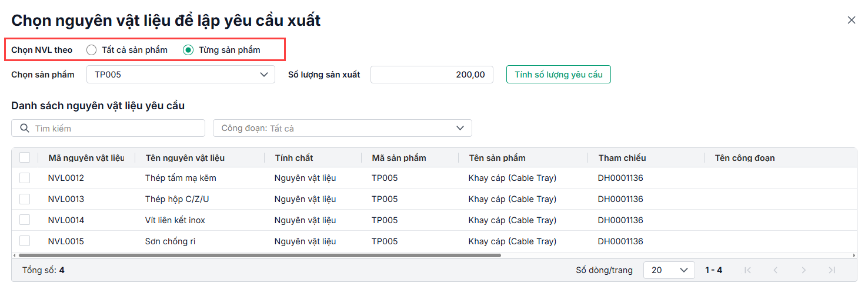This screenshot has width=868, height=303.
Task: Open the rows-per-page dropdown showing 20
Action: coord(669,270)
